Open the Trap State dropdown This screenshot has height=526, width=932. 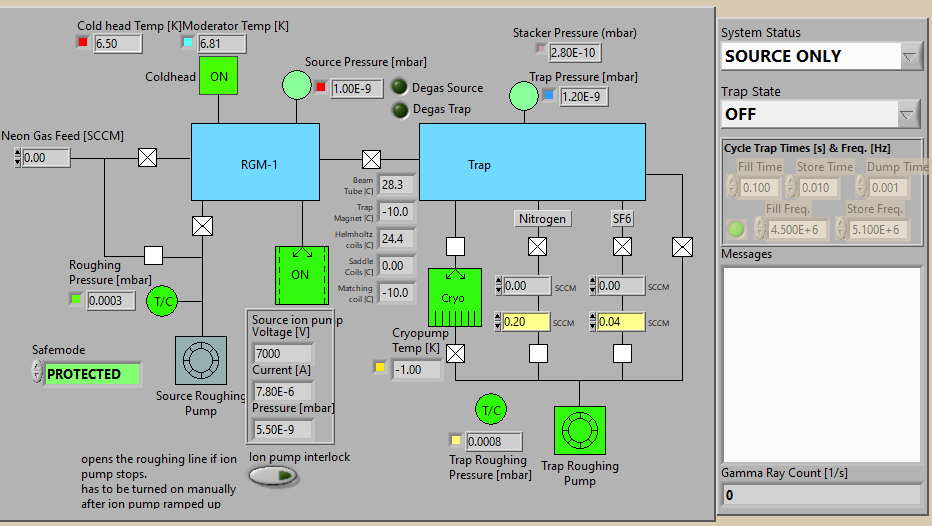click(906, 115)
